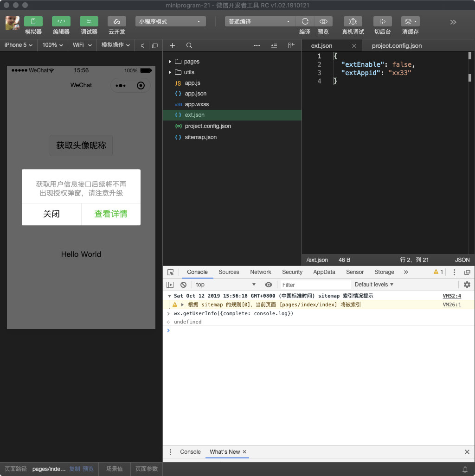Open console settings gear
The width and height of the screenshot is (475, 476).
pyautogui.click(x=467, y=285)
